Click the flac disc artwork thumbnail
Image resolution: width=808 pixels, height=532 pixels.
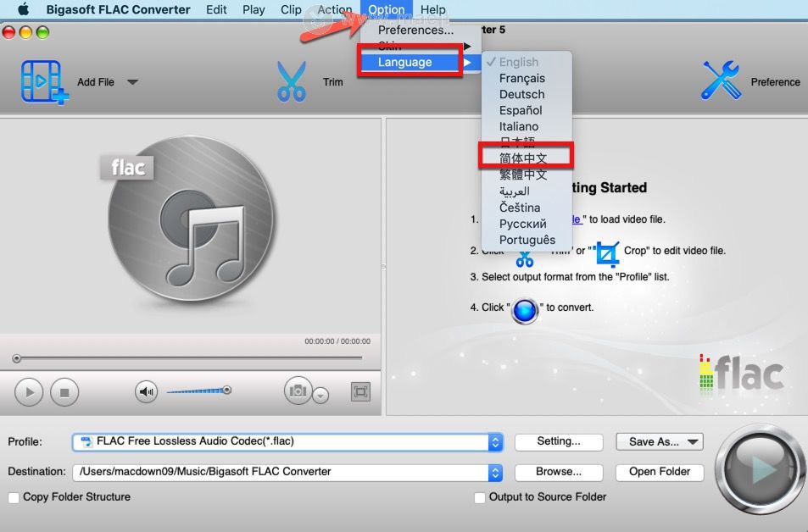pos(190,219)
